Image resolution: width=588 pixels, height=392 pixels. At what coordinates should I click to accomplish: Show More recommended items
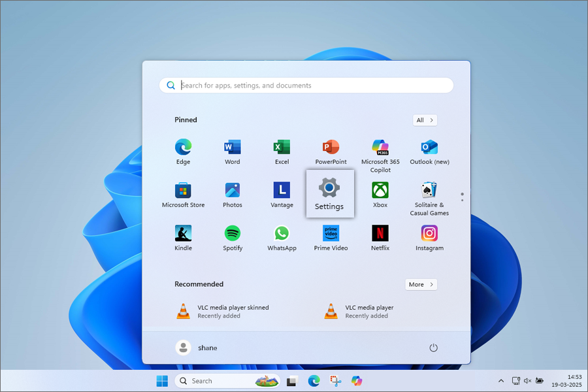coord(421,285)
